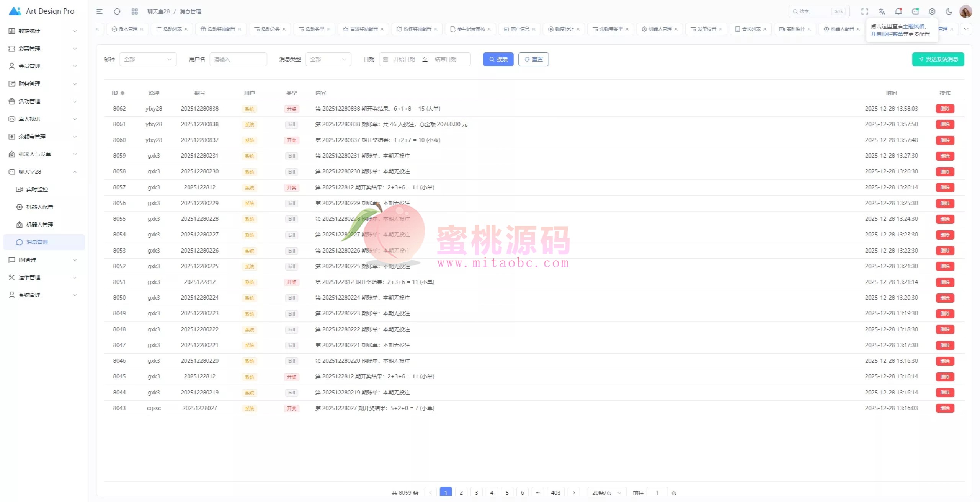Click the collapse sidebar menu icon
Viewport: 980px width, 502px height.
click(100, 11)
